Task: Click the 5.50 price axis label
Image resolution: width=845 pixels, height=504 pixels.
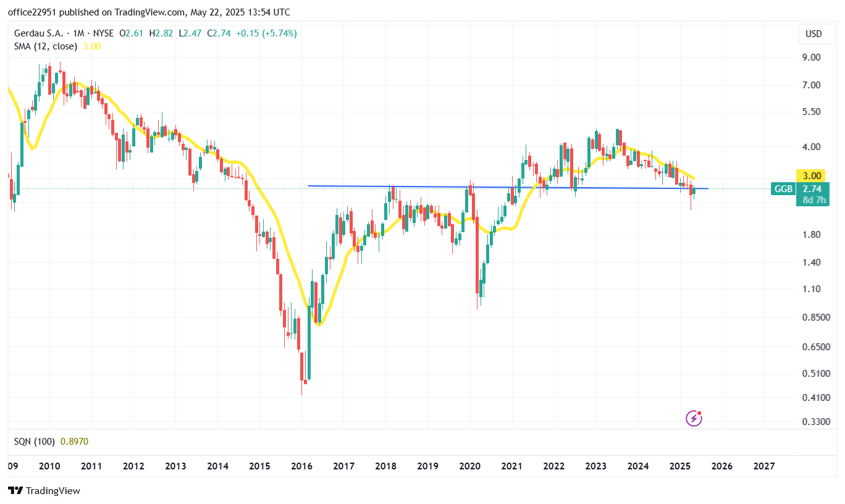Action: [x=811, y=112]
